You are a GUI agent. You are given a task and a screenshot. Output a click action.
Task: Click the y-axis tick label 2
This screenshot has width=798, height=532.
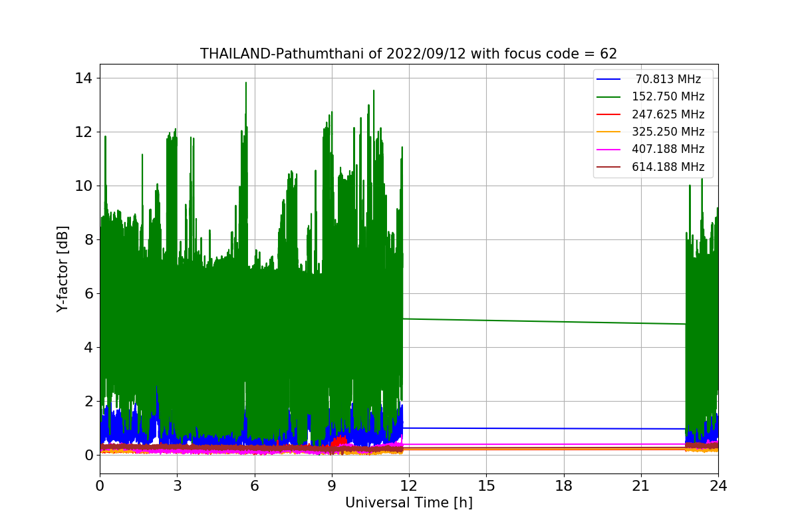click(x=88, y=401)
